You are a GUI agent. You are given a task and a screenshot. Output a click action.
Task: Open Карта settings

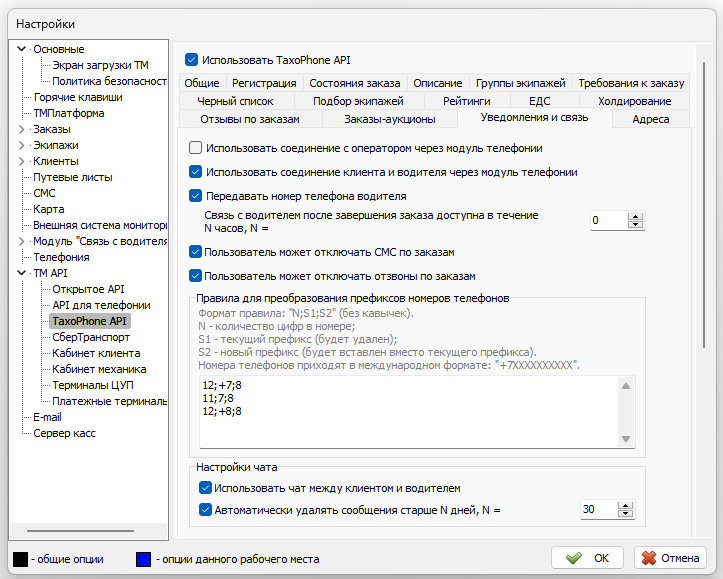(x=48, y=209)
